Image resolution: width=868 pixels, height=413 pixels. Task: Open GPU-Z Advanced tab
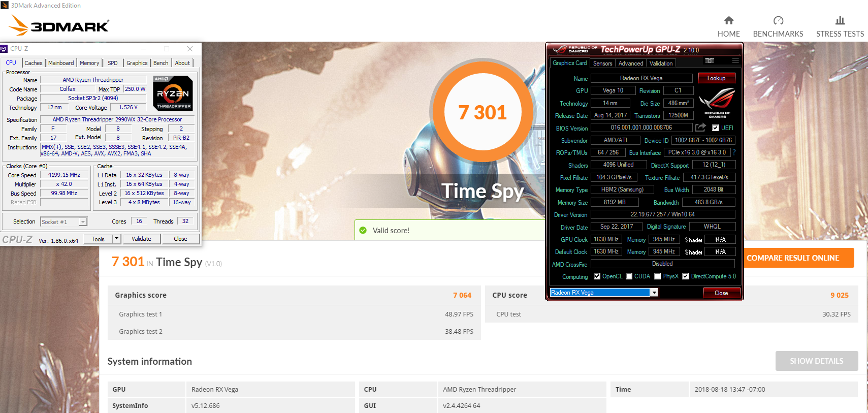point(631,63)
